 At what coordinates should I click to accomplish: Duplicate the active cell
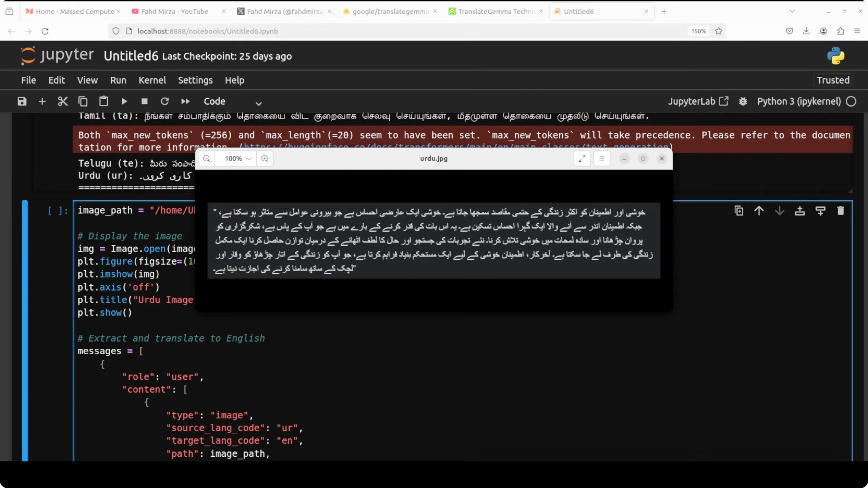tap(739, 211)
